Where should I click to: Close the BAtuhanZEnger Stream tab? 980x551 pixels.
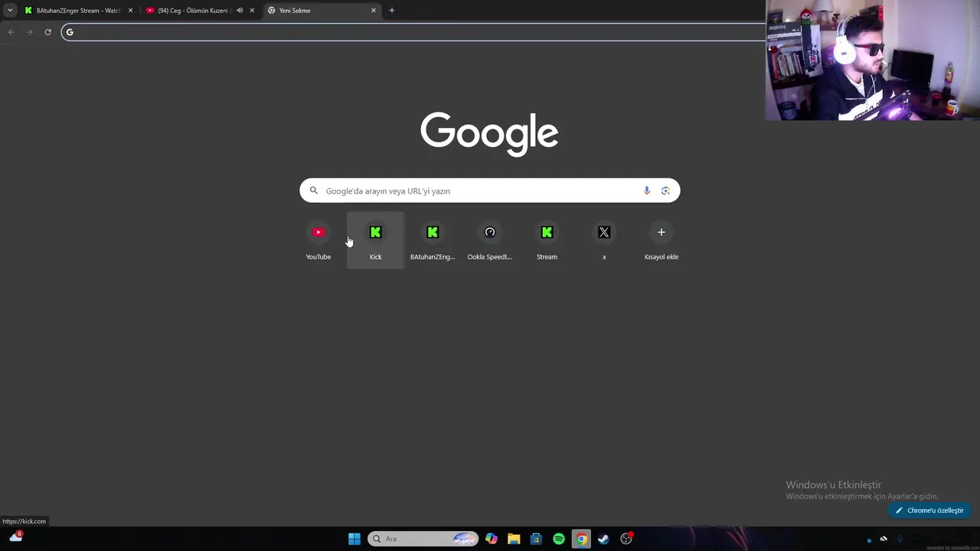pos(130,11)
